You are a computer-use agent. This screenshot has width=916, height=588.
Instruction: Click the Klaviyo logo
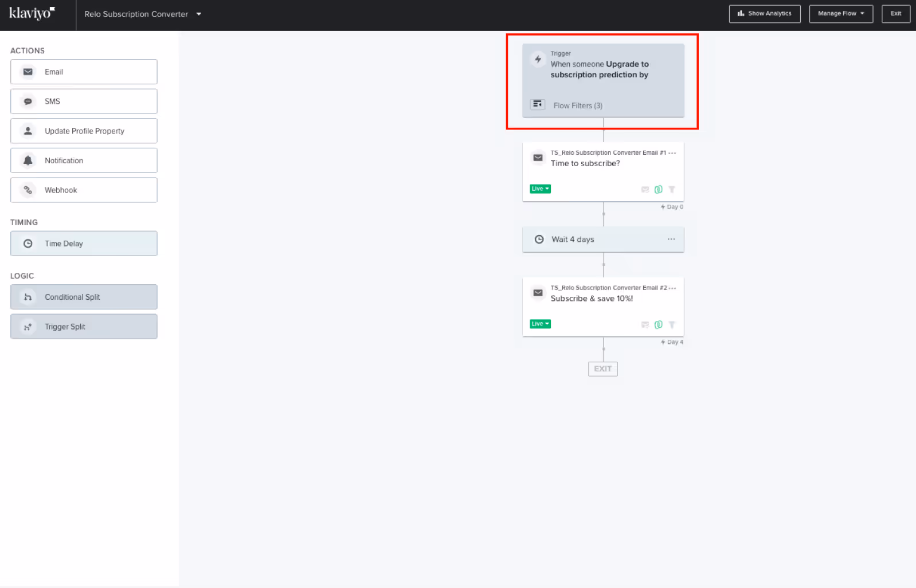pyautogui.click(x=32, y=13)
